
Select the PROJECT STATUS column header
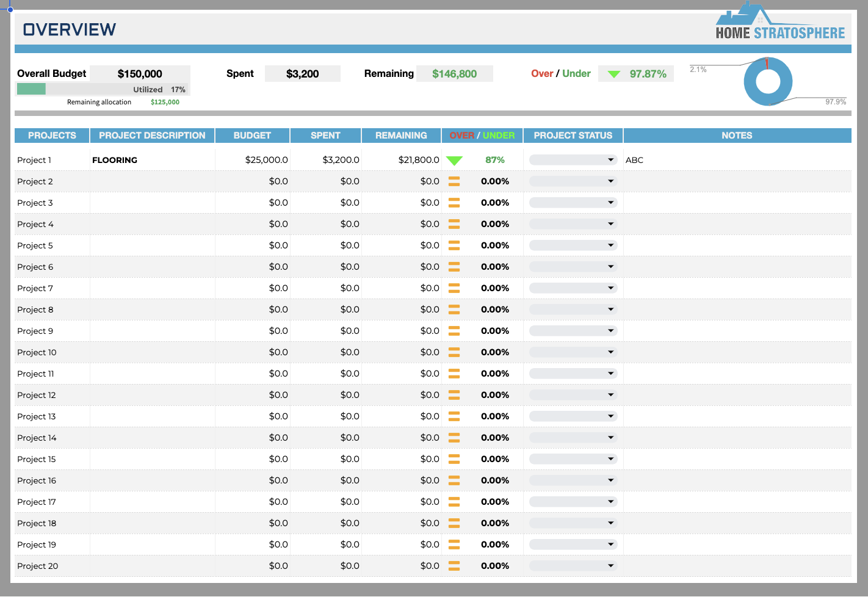tap(573, 136)
